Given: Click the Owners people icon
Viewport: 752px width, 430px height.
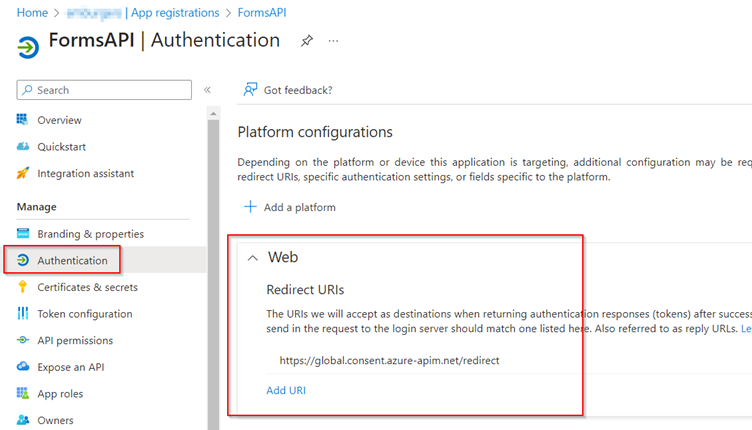Looking at the screenshot, I should click(x=23, y=420).
